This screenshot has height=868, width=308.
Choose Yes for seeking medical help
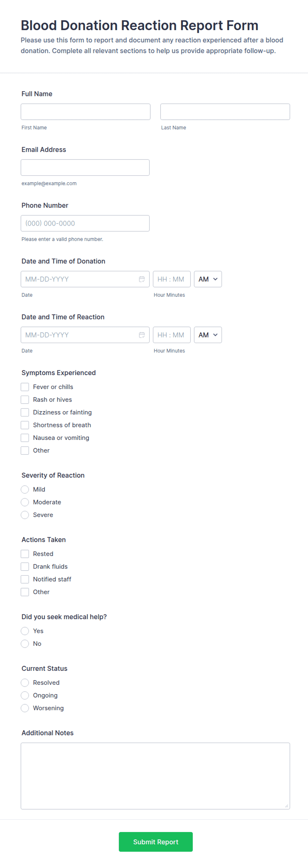pyautogui.click(x=25, y=631)
